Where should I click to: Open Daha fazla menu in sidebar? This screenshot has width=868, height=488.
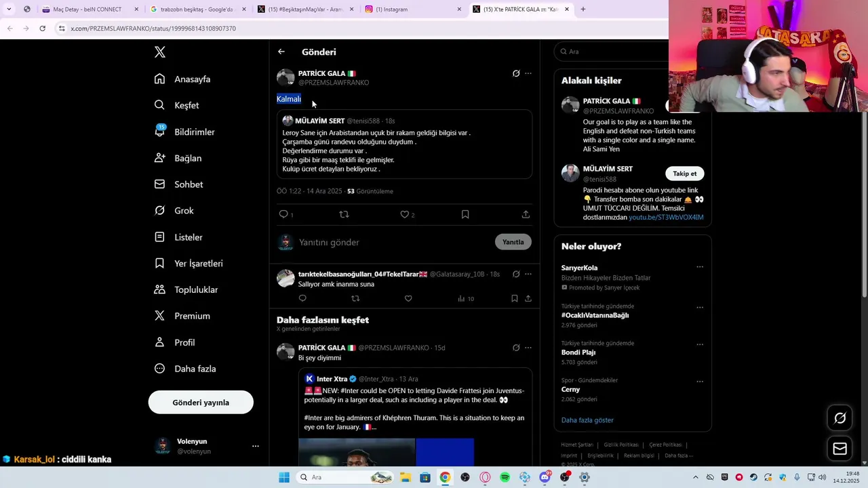pyautogui.click(x=185, y=369)
